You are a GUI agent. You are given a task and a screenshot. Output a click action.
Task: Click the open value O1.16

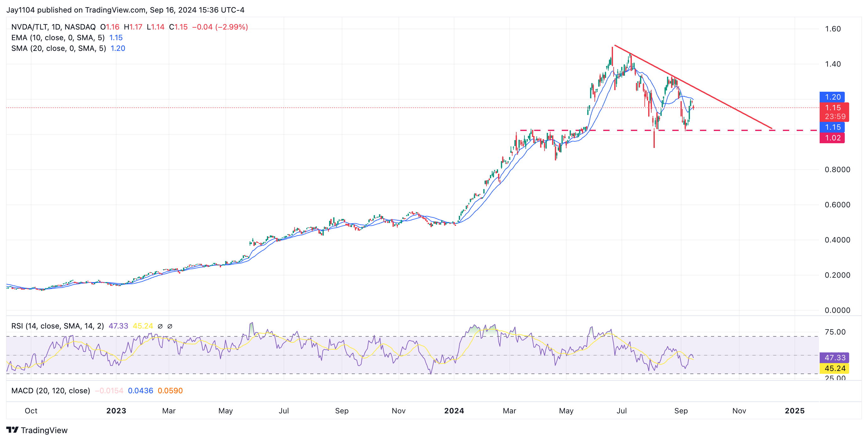click(x=110, y=27)
